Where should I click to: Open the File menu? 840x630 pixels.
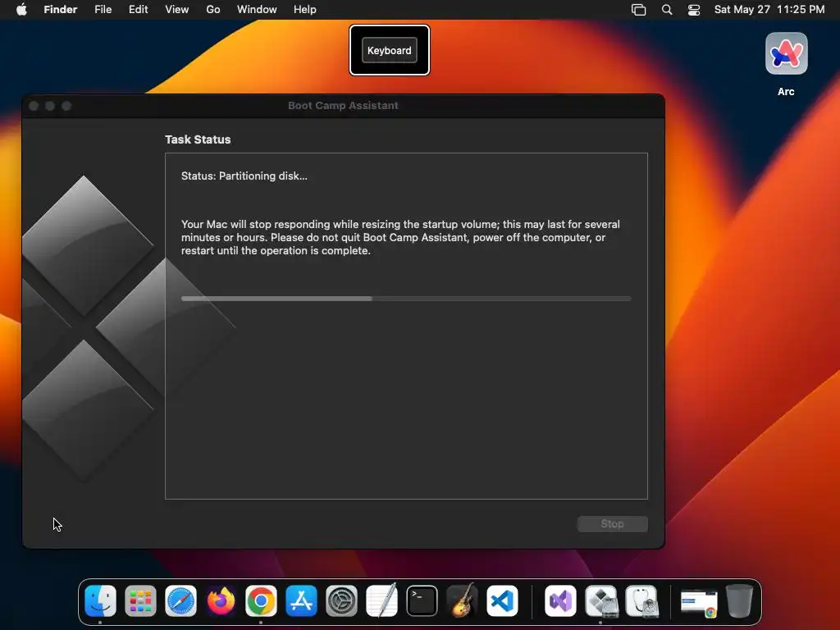coord(103,10)
